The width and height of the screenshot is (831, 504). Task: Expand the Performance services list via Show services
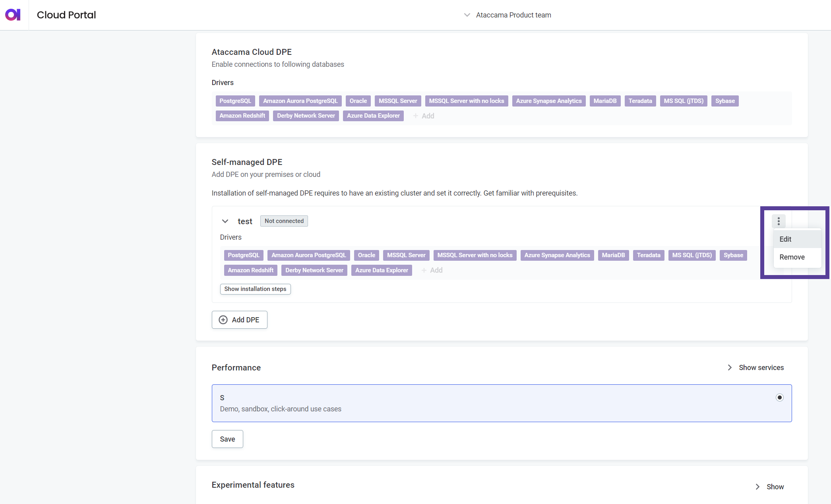(761, 367)
